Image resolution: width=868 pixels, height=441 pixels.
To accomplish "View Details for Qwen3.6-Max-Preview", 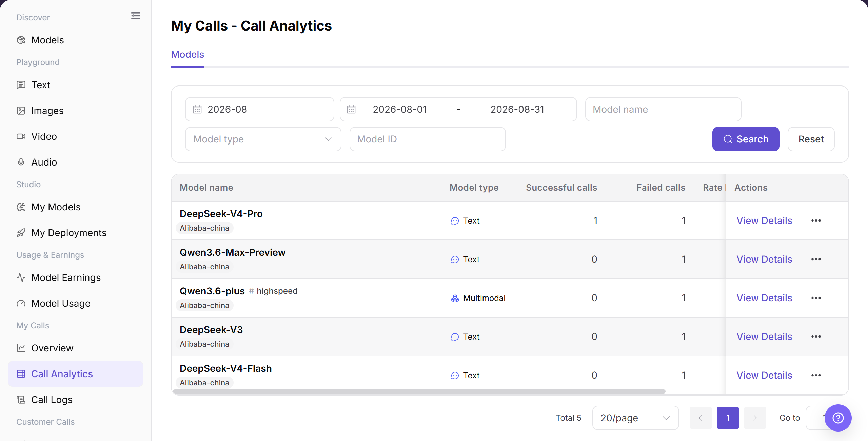I will click(x=764, y=259).
